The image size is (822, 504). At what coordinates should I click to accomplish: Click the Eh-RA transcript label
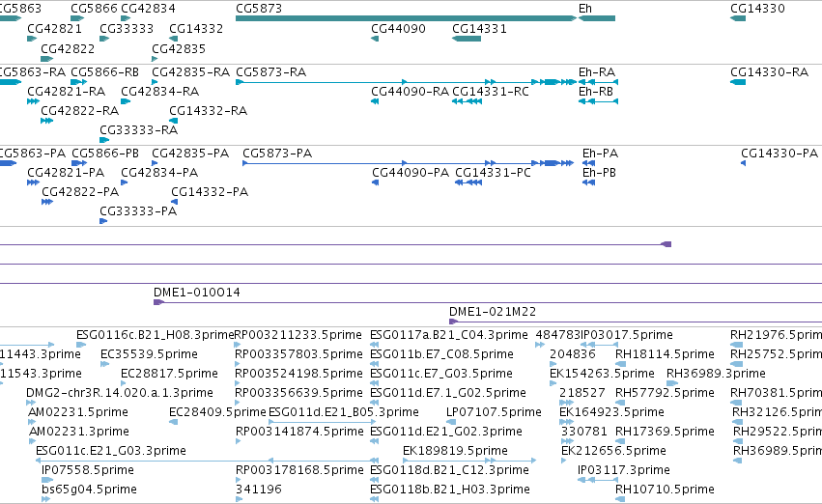[597, 72]
